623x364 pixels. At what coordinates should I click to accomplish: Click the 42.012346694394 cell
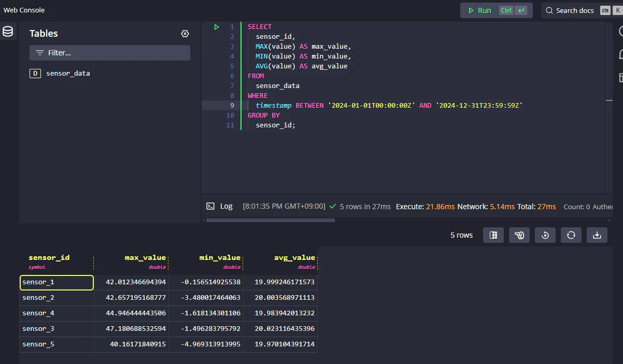(x=132, y=283)
